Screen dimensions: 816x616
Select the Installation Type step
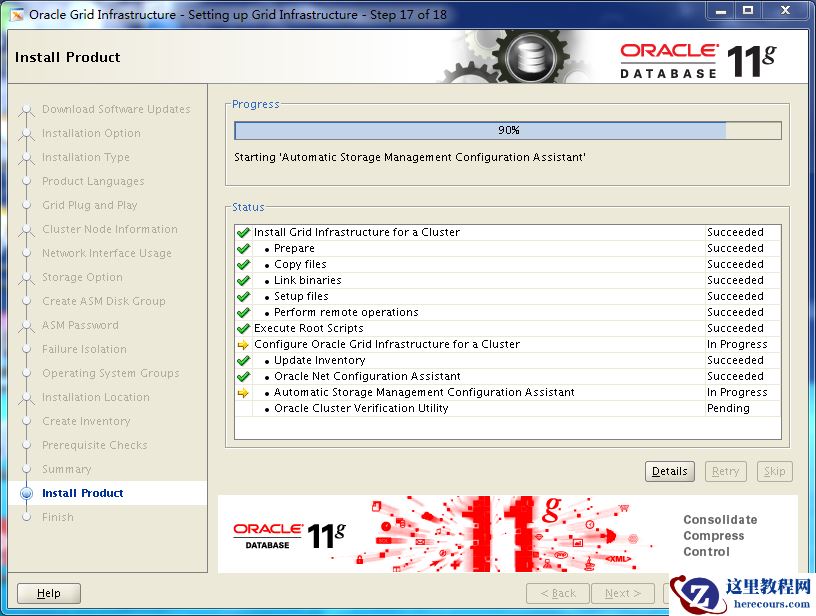pos(86,157)
